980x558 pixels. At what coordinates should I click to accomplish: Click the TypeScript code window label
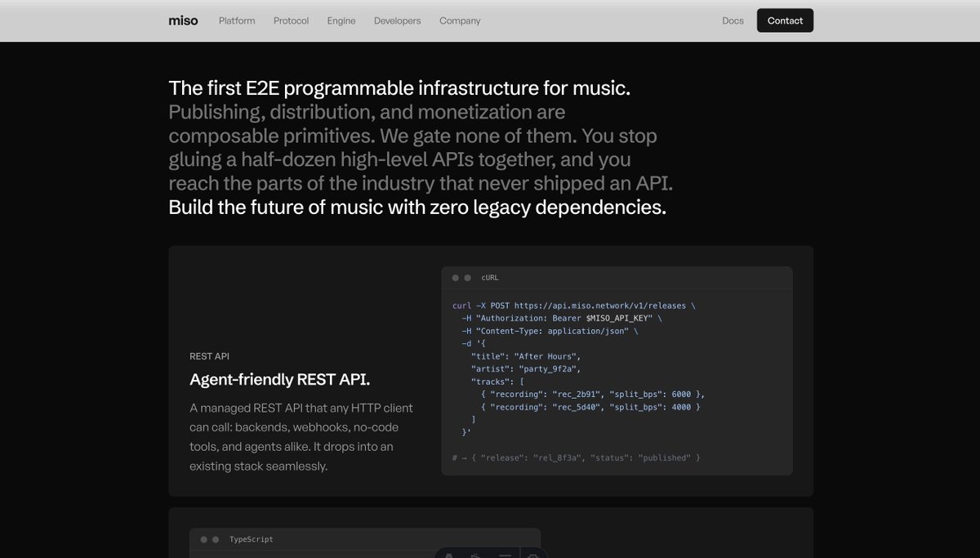click(252, 539)
